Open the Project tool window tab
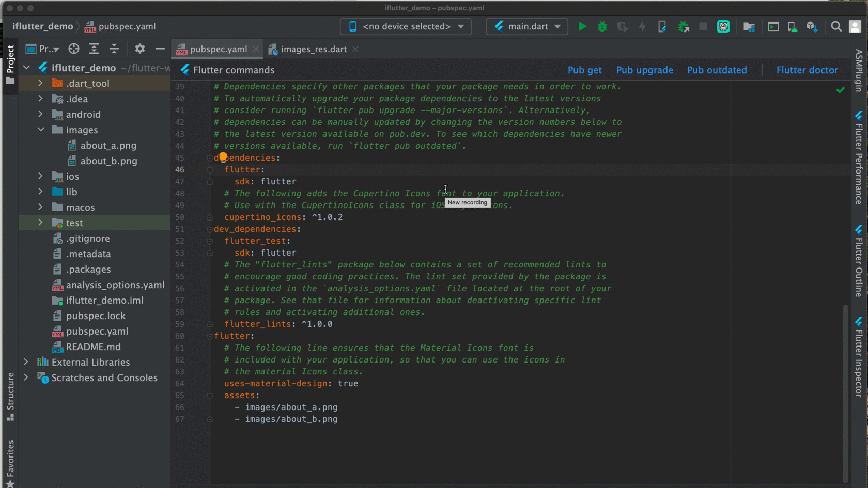This screenshot has height=488, width=868. pyautogui.click(x=10, y=65)
